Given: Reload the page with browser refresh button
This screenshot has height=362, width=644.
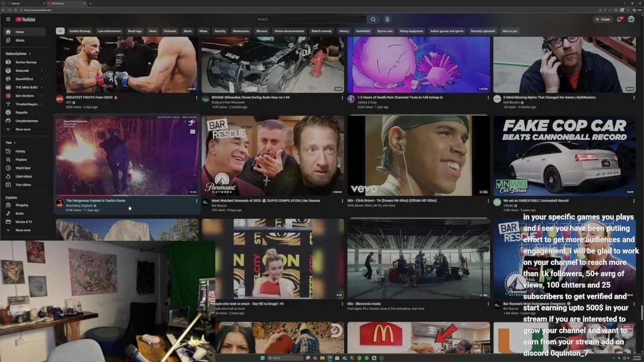Looking at the screenshot, I should coord(16,10).
